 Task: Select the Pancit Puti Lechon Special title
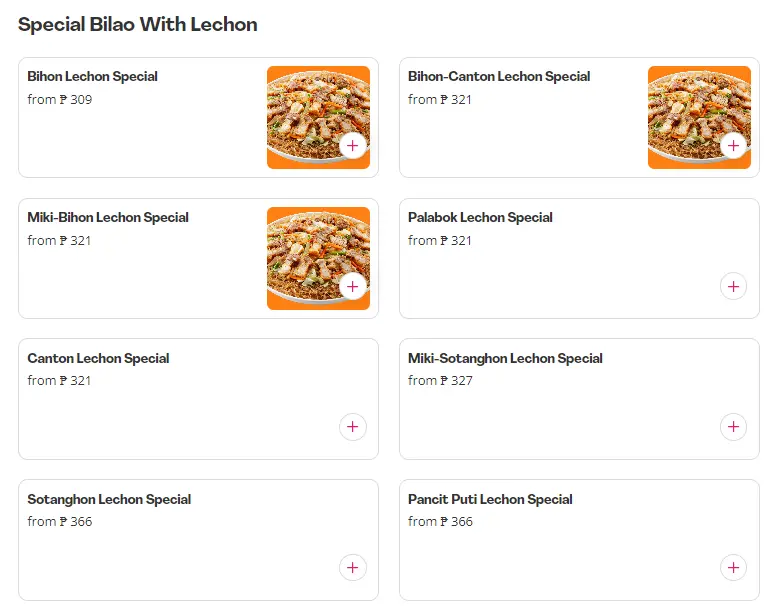(x=490, y=499)
